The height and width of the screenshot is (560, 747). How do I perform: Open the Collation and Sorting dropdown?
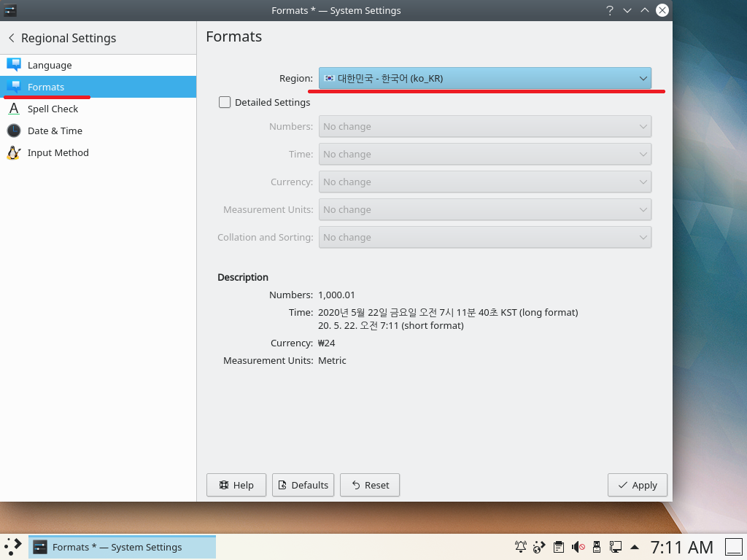pos(485,237)
